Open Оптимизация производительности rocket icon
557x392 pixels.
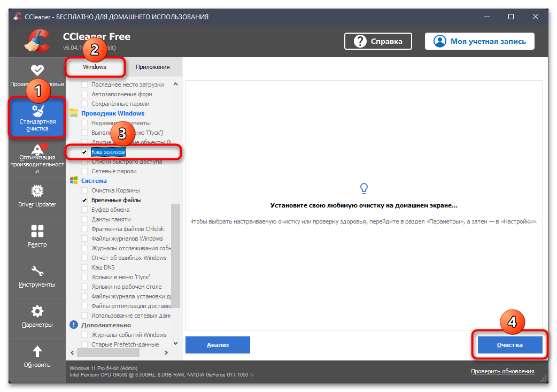[x=37, y=150]
